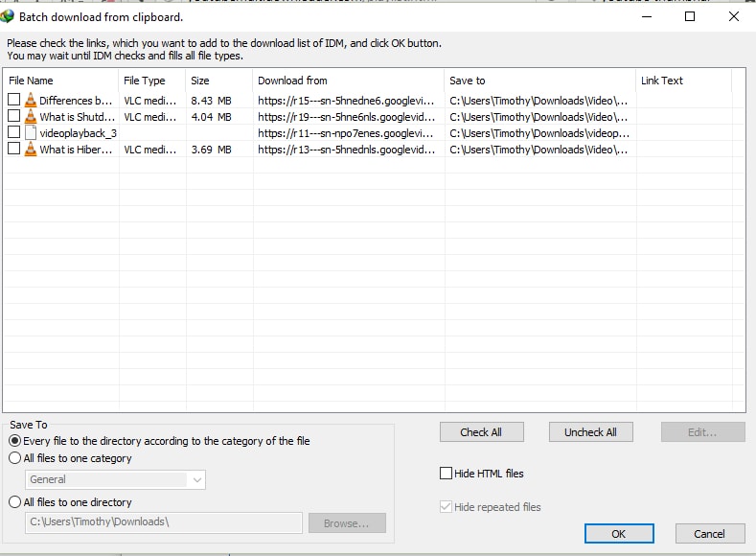Viewport: 756px width, 556px height.
Task: Click VLC medi... type in Differences row
Action: pos(149,101)
